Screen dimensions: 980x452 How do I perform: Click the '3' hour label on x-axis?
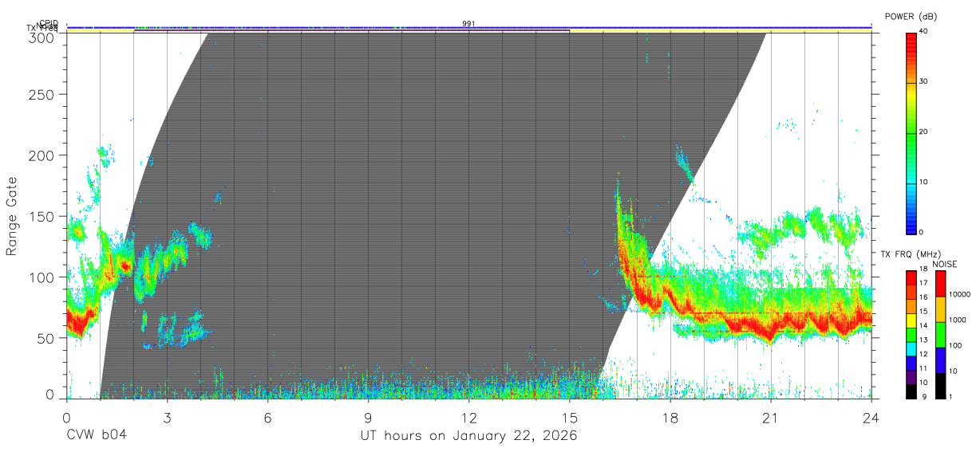click(168, 417)
